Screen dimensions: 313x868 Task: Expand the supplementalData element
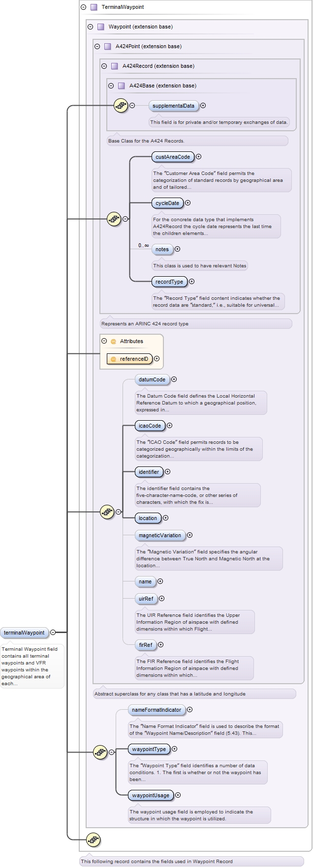click(x=203, y=106)
